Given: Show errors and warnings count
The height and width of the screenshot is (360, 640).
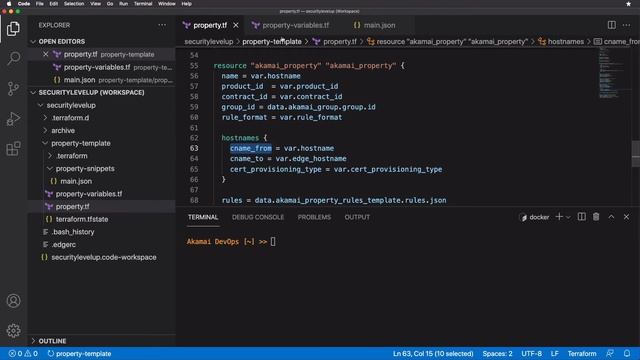Looking at the screenshot, I should click(23, 353).
